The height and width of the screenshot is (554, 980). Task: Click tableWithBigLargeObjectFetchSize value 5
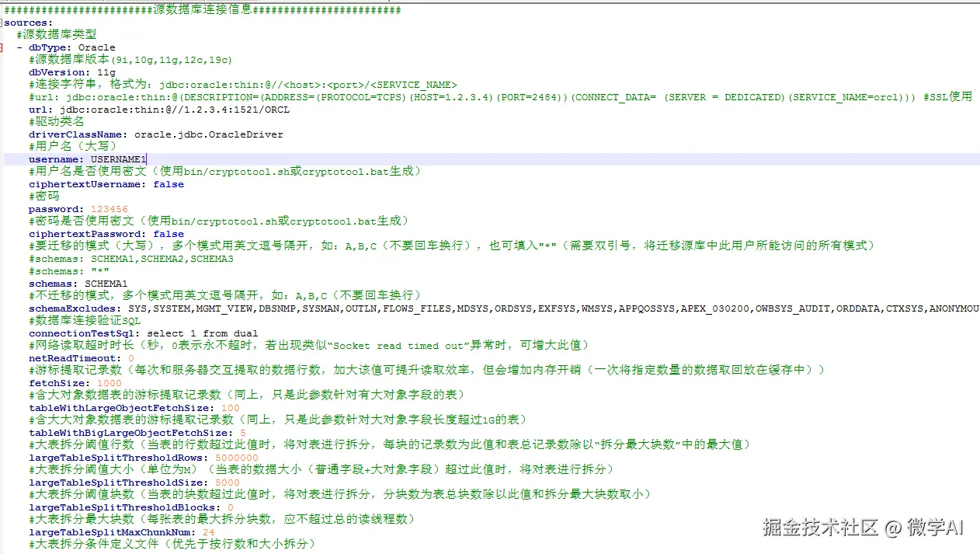[243, 433]
